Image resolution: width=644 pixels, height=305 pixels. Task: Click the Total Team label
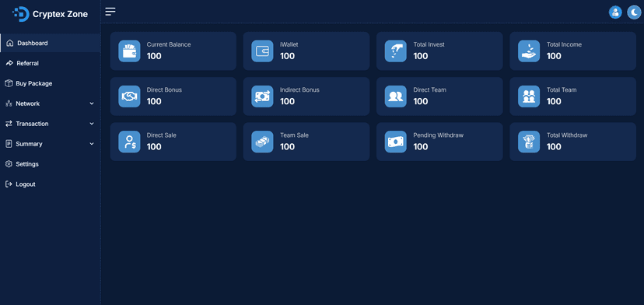[x=562, y=89]
